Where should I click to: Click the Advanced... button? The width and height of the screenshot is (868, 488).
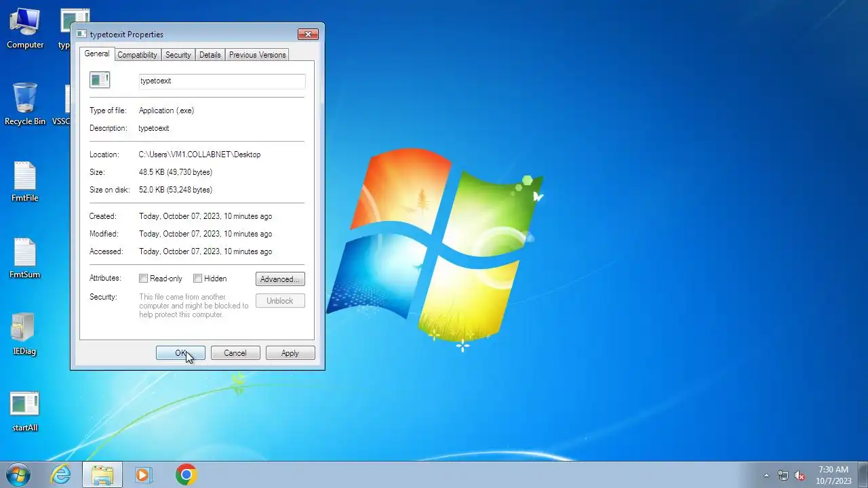click(x=280, y=279)
